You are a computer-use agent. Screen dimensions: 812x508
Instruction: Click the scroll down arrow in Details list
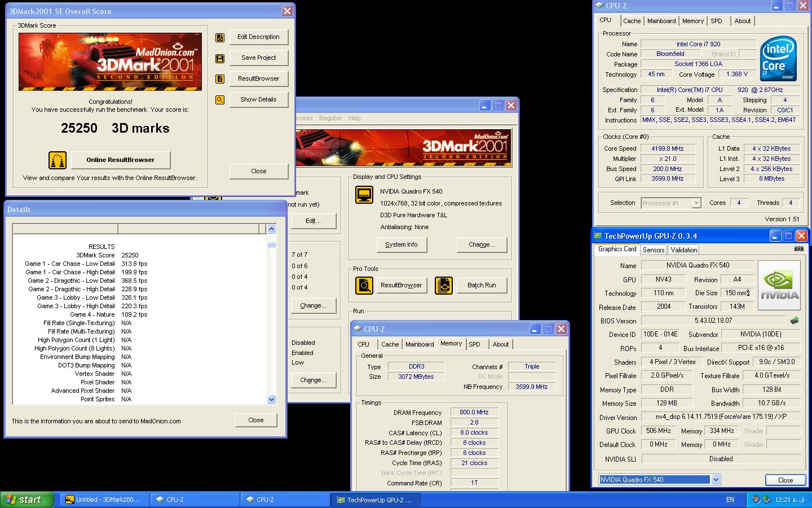[272, 400]
